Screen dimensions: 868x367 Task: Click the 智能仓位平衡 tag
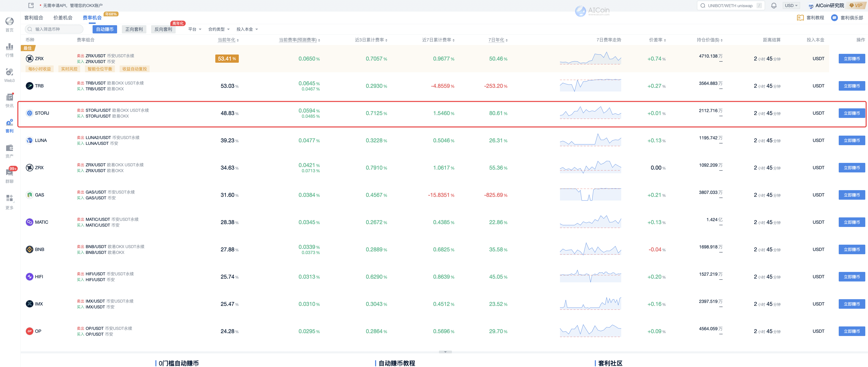pos(100,69)
